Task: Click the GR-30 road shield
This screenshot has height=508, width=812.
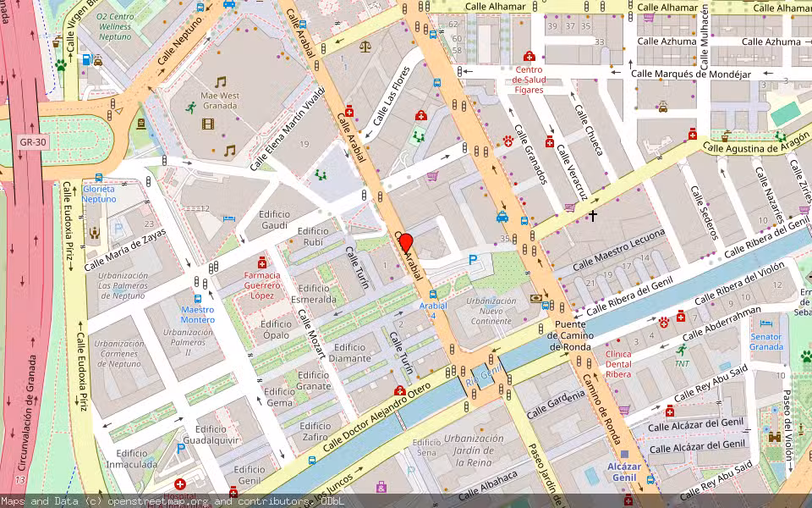Action: tap(33, 142)
